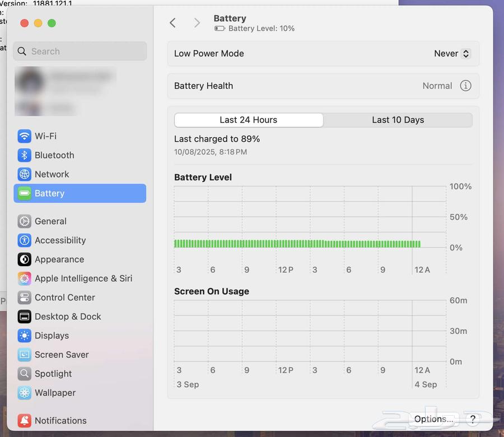
Task: Open Accessibility settings icon
Action: [24, 240]
